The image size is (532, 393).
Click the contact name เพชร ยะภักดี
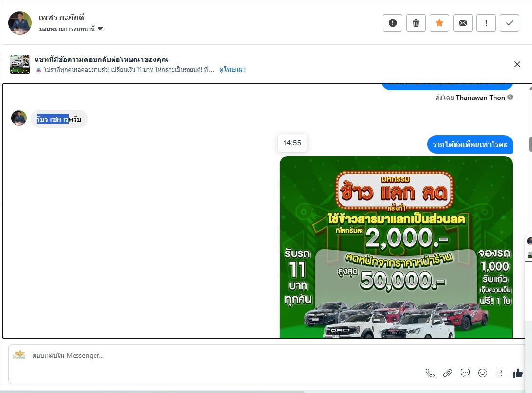tap(61, 18)
